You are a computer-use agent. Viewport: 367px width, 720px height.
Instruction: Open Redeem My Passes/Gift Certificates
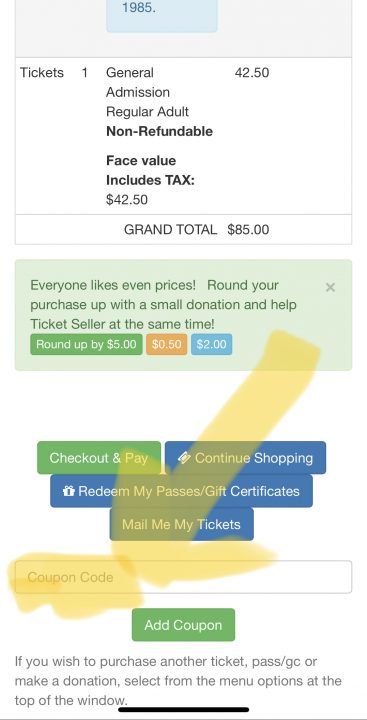click(181, 491)
